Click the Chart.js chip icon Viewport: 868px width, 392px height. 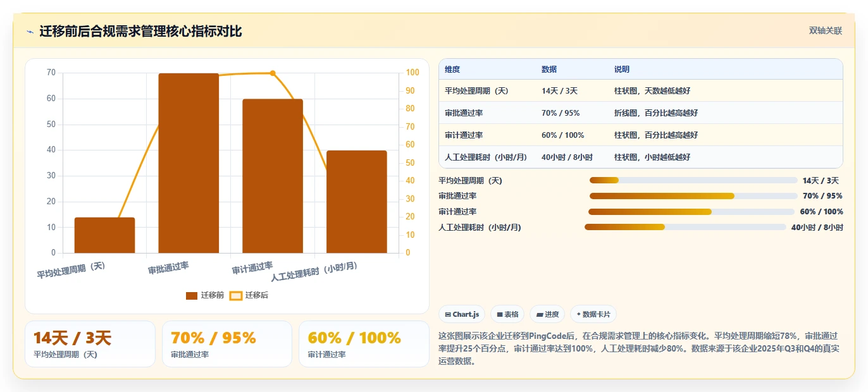pos(448,314)
